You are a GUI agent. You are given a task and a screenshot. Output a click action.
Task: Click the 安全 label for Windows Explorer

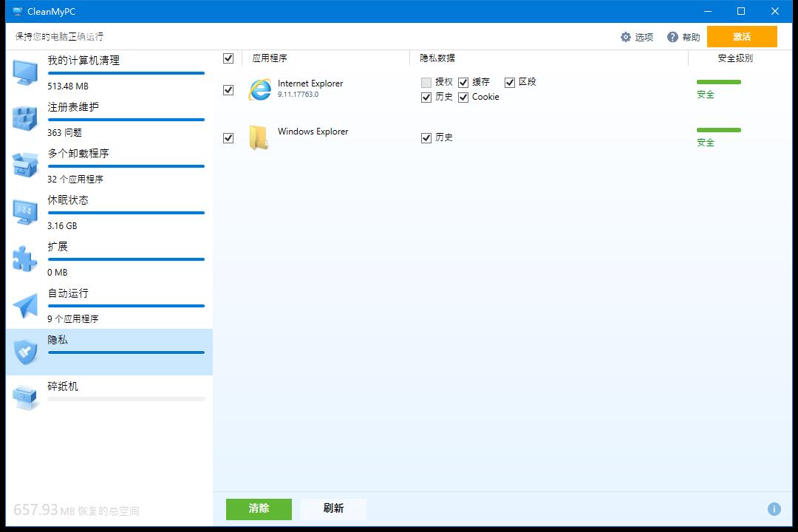point(706,143)
